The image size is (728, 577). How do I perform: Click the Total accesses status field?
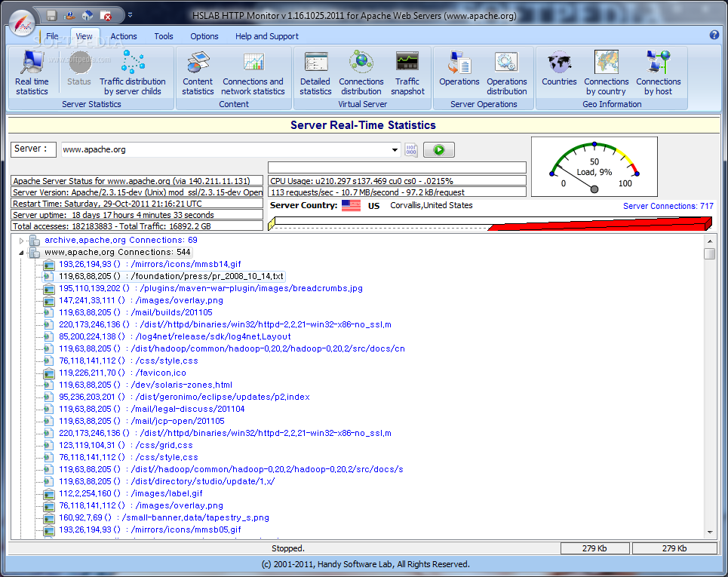tap(137, 226)
